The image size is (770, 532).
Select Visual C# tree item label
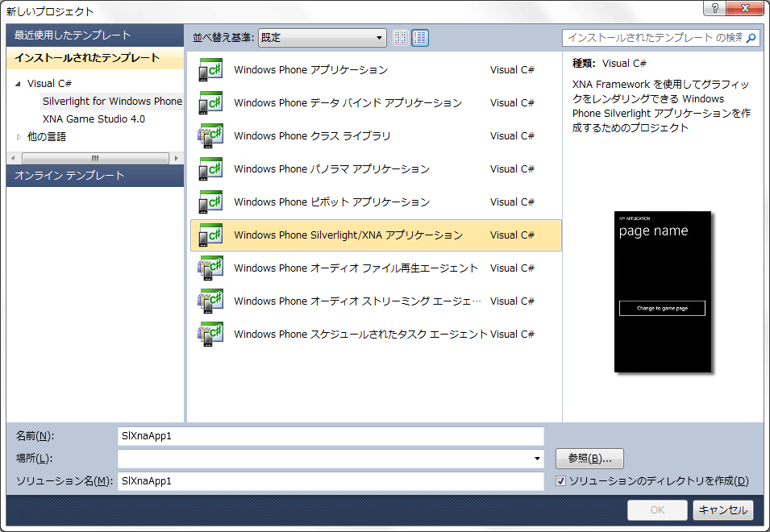click(x=49, y=84)
